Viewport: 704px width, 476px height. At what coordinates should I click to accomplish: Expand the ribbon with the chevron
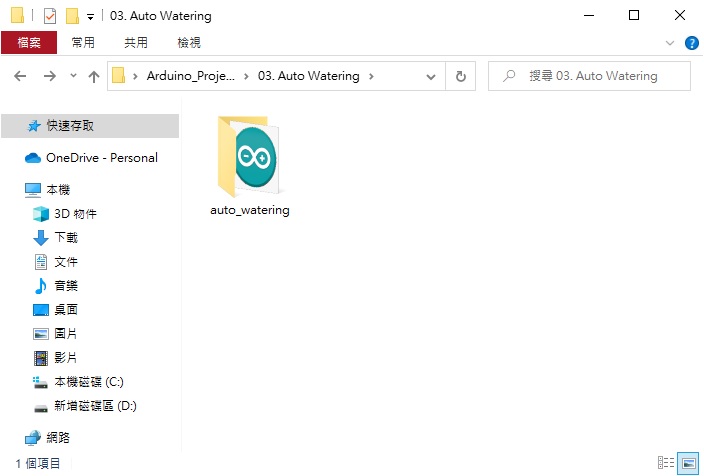[x=669, y=43]
